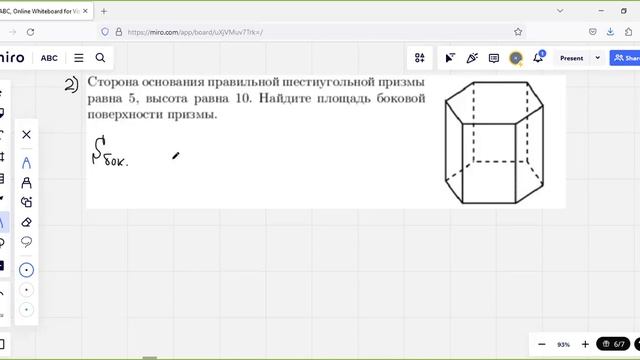Go to Miro home via logo
The height and width of the screenshot is (360, 640).
click(12, 58)
